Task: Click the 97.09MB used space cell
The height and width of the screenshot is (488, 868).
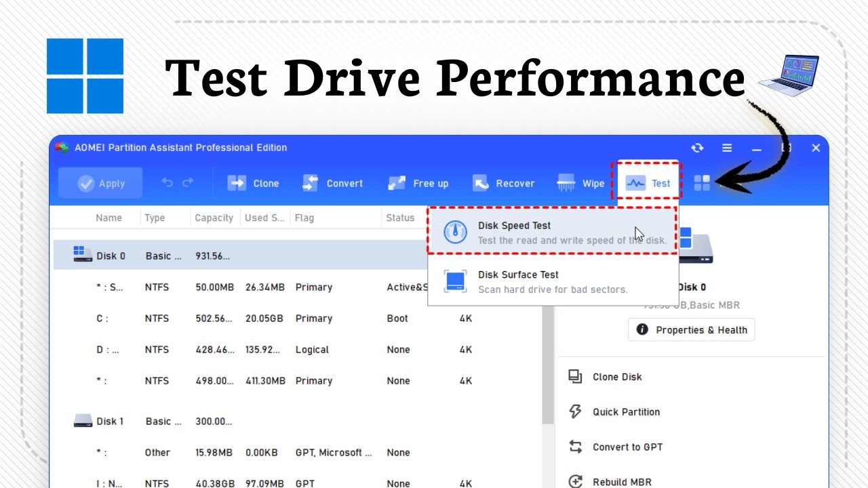Action: click(264, 483)
